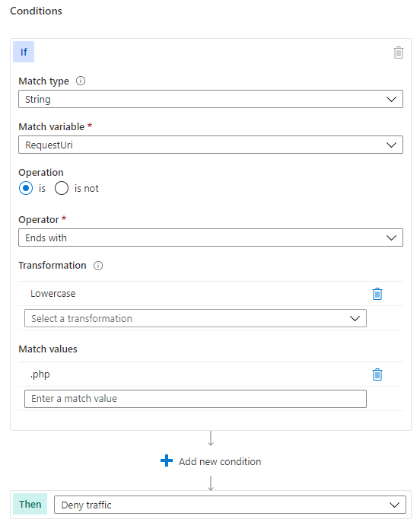Open the Select a transformation dropdown

[196, 318]
